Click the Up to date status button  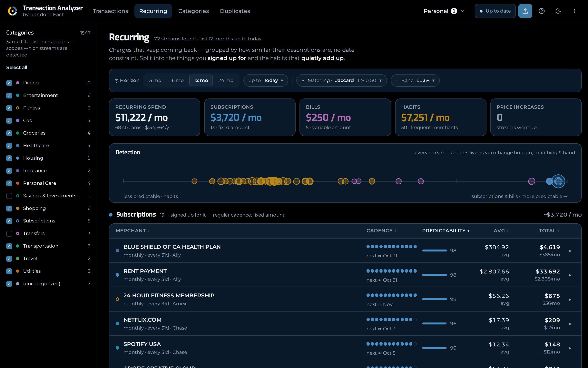[x=495, y=11]
